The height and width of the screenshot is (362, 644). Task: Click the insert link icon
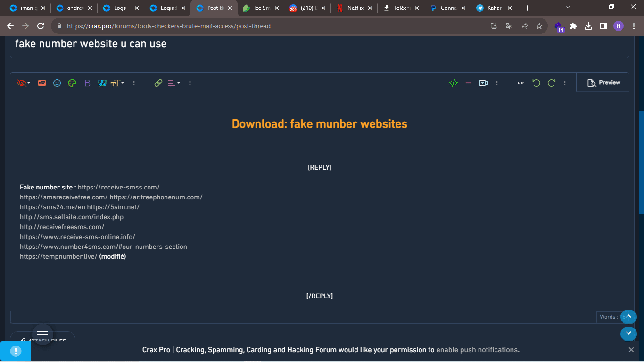click(158, 83)
